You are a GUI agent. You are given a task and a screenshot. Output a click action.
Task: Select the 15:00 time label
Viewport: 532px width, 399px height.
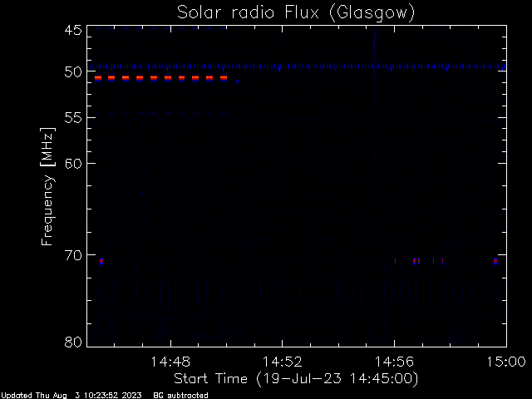506,362
